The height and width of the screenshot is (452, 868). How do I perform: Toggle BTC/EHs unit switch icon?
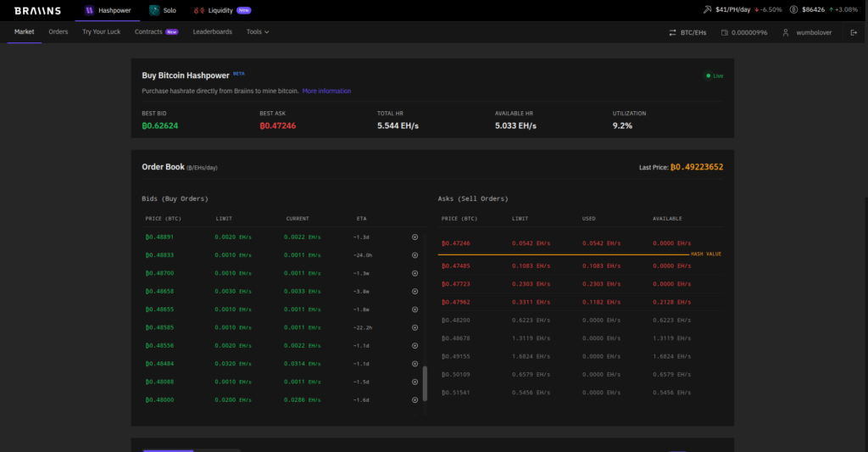point(672,33)
